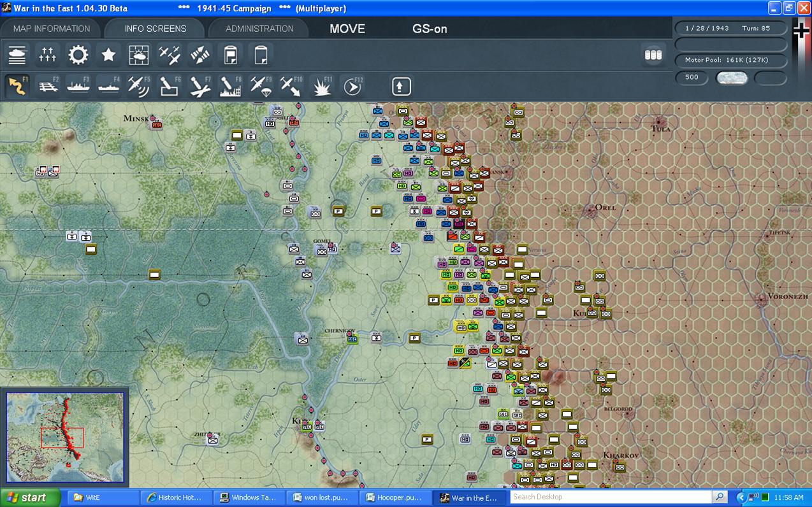The height and width of the screenshot is (507, 812).
Task: Select the F11 explosion mode icon
Action: click(322, 86)
